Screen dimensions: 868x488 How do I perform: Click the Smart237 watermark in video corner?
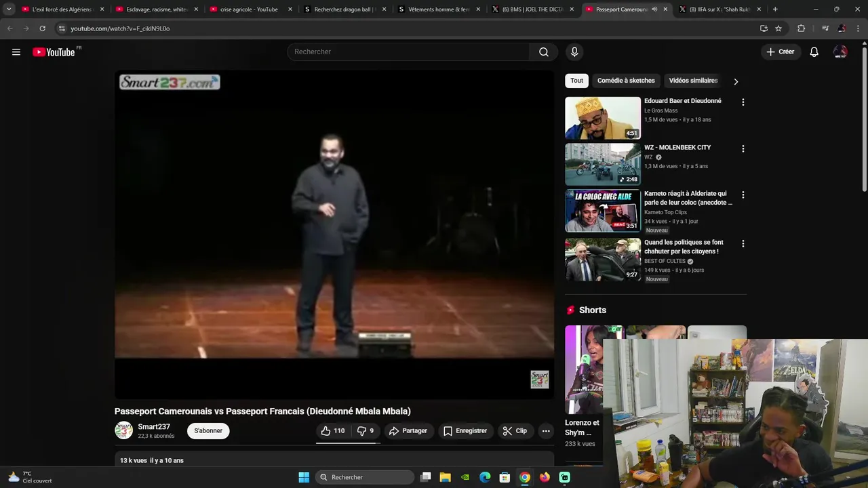[539, 379]
